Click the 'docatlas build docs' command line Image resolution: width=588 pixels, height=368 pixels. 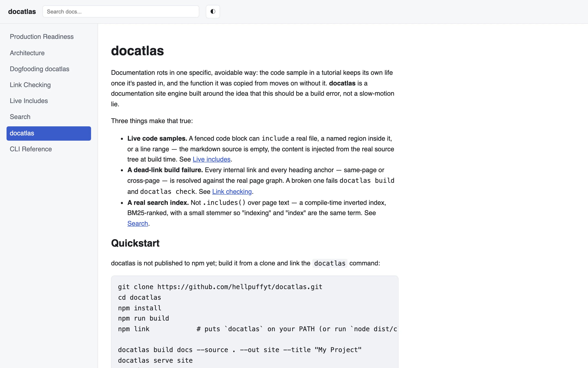[240, 350]
